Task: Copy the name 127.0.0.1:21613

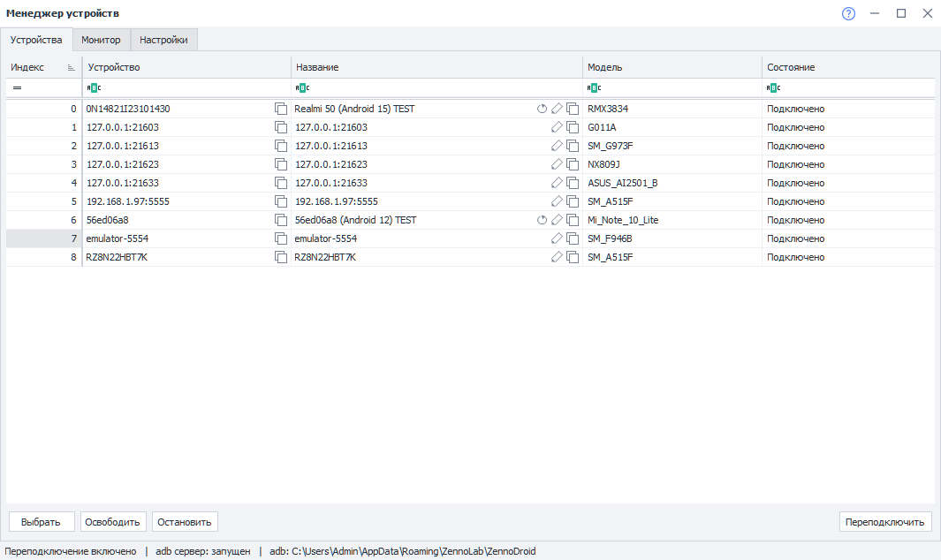Action: pyautogui.click(x=573, y=146)
